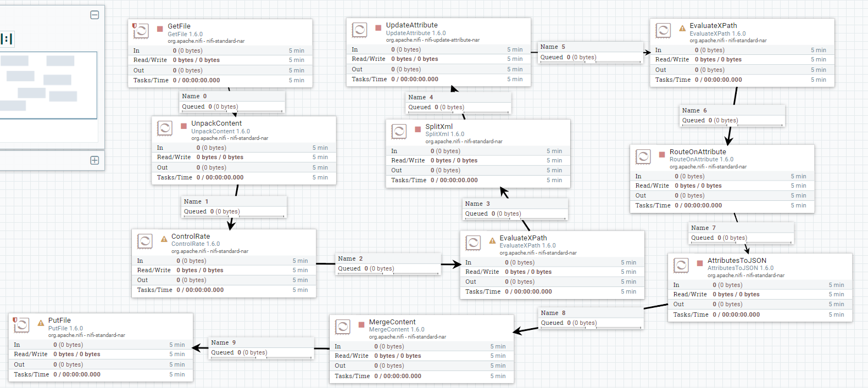Click the queue fill bar on 'Name 8'

coord(591,328)
